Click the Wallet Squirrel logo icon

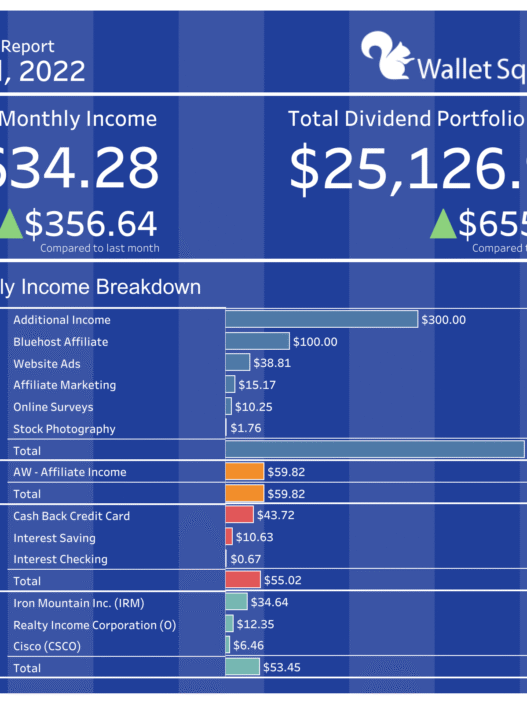click(x=387, y=55)
